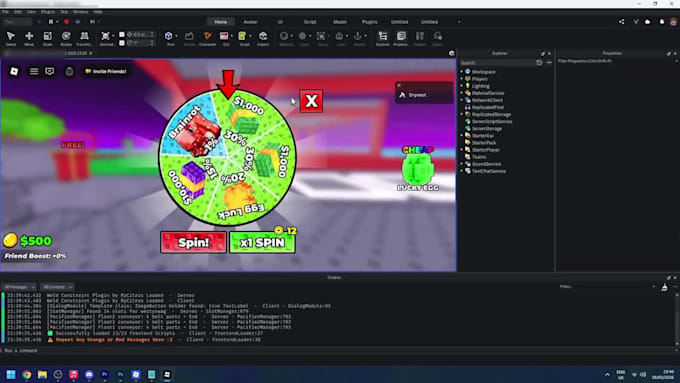Image resolution: width=680 pixels, height=383 pixels.
Task: Toggle the Explorer panel from the toolbar
Action: click(382, 38)
